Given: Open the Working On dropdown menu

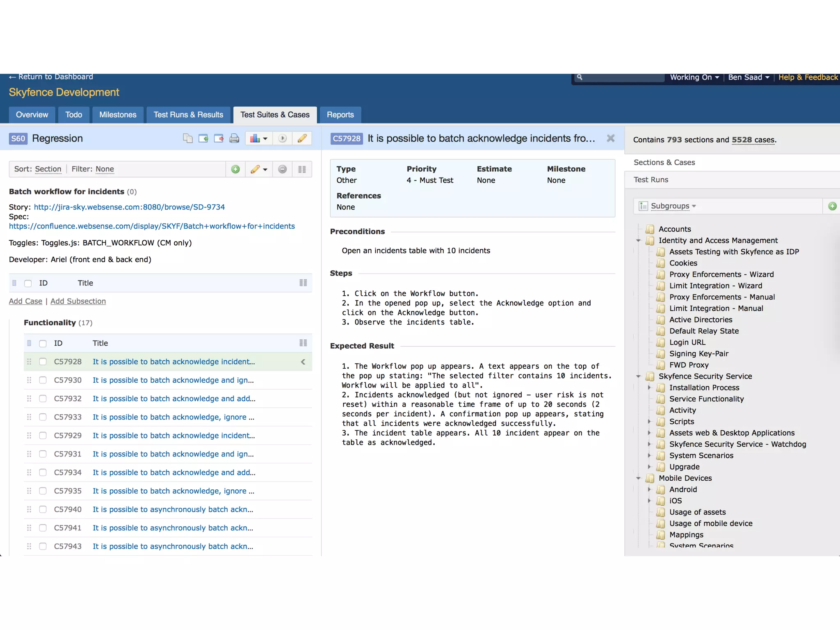Looking at the screenshot, I should [694, 78].
